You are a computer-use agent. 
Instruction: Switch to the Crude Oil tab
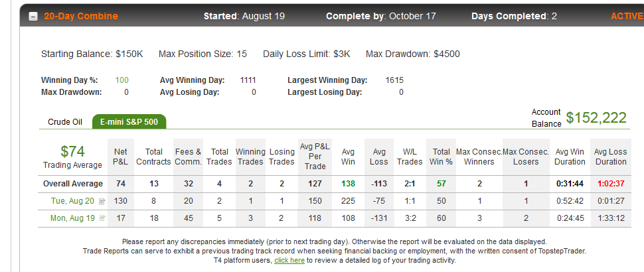pyautogui.click(x=65, y=122)
